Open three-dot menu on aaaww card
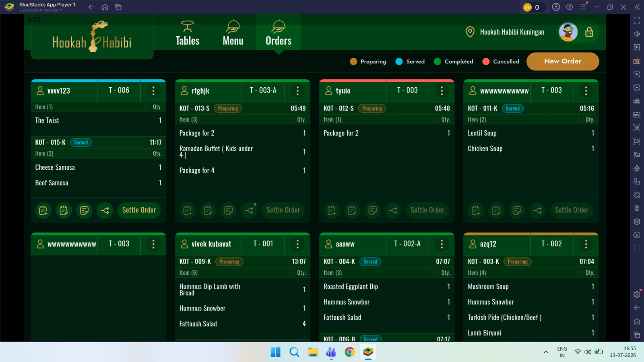The width and height of the screenshot is (644, 362). tap(442, 244)
